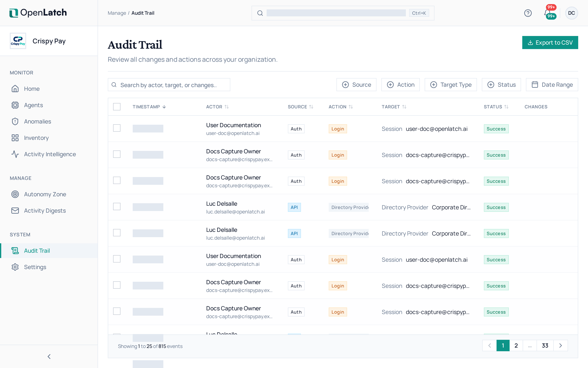This screenshot has height=368, width=588.
Task: Open the Anomalies page
Action: [49, 121]
